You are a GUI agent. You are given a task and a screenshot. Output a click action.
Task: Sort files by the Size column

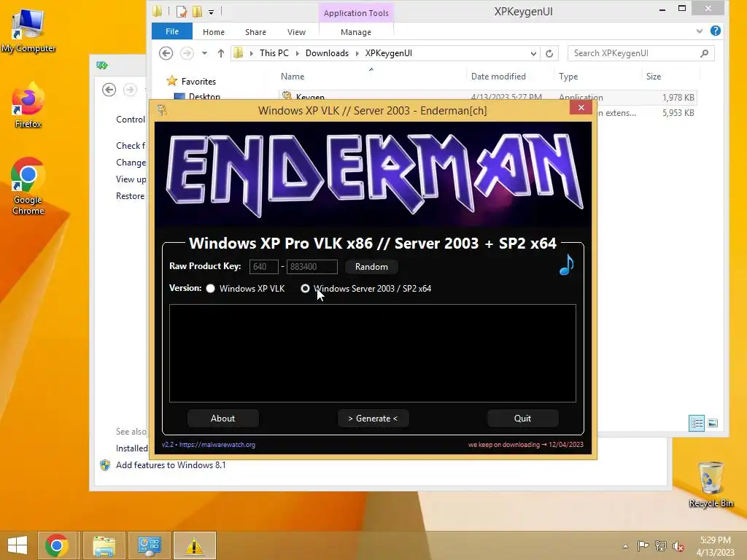pos(654,76)
